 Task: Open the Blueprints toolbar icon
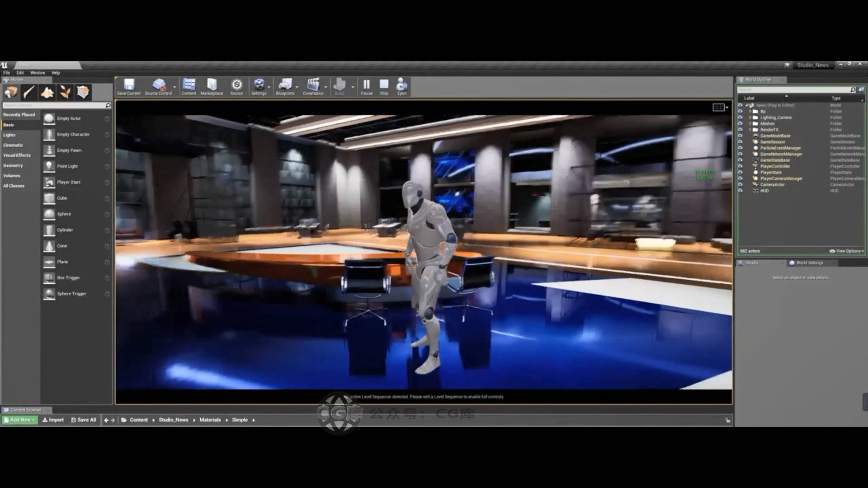[285, 86]
